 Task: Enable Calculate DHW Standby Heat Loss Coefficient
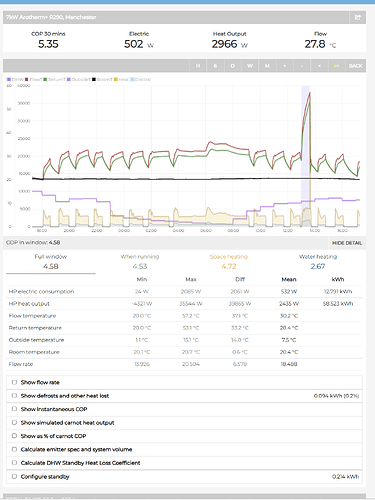pyautogui.click(x=14, y=463)
